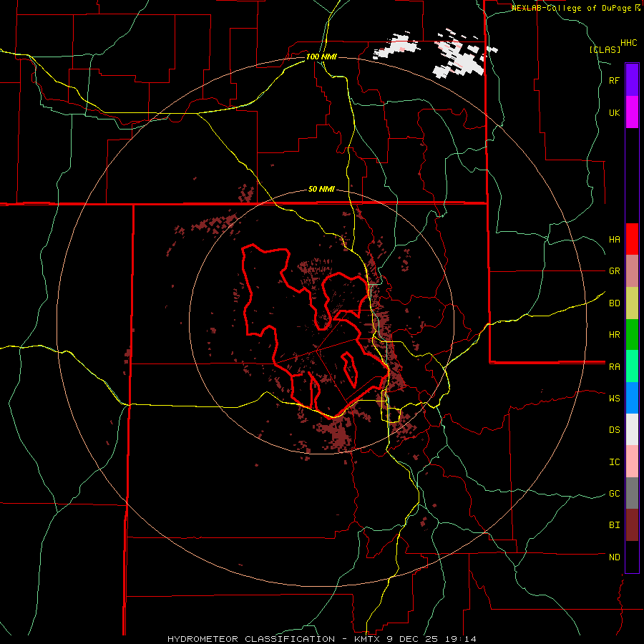Viewport: 644px width, 644px height.
Task: Choose the blue WS legend swatch
Action: (x=632, y=398)
